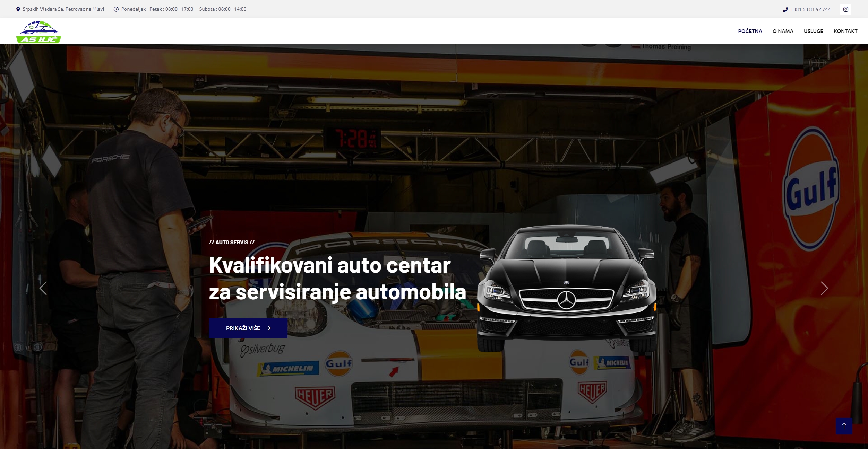This screenshot has height=449, width=868.
Task: Open the Instagram icon link
Action: (x=845, y=9)
